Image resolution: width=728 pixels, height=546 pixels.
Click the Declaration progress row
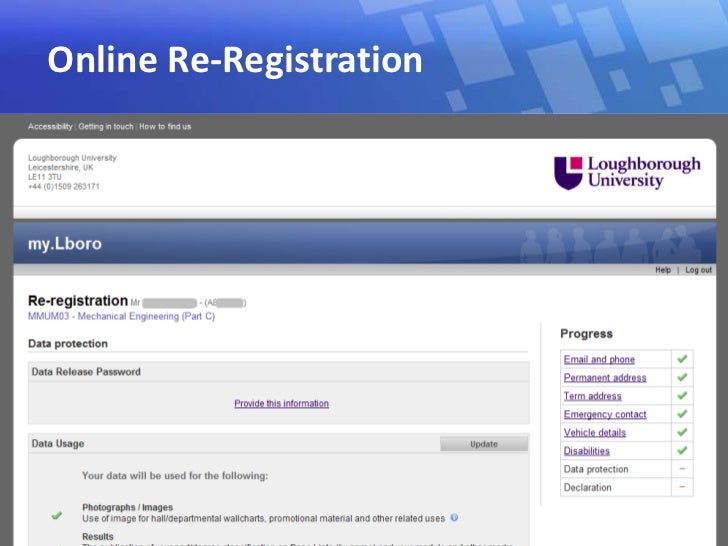[x=627, y=488]
